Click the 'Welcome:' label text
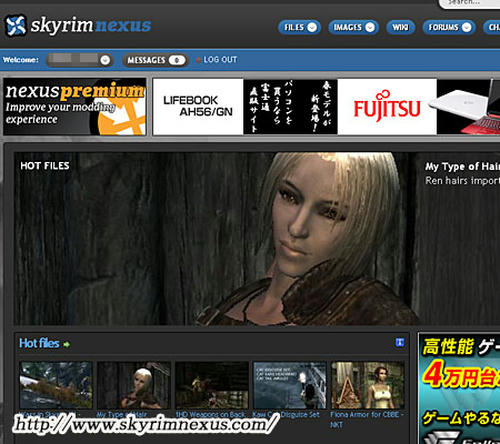Image resolution: width=500 pixels, height=444 pixels. pos(21,60)
